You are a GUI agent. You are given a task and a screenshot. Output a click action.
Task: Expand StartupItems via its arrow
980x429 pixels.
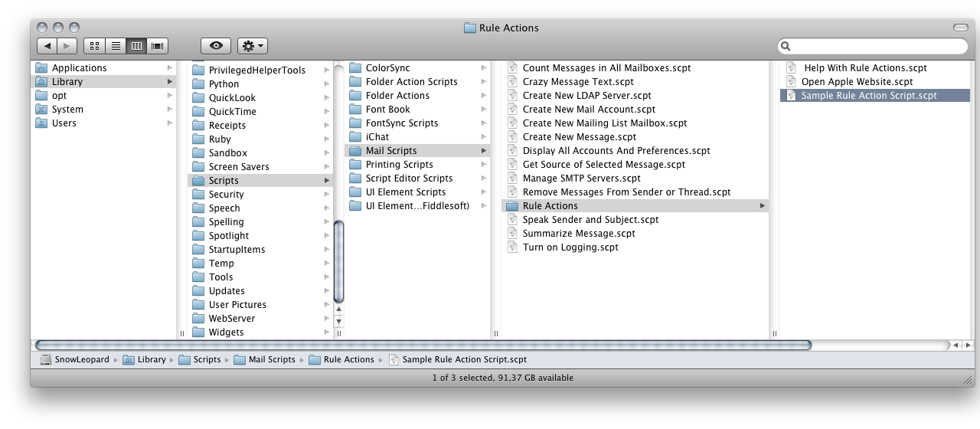(x=327, y=250)
